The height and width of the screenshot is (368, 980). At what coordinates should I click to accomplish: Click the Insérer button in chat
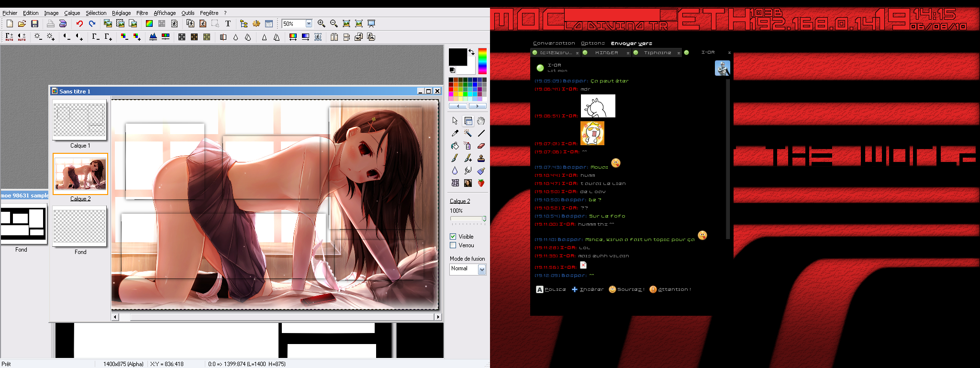click(x=588, y=289)
